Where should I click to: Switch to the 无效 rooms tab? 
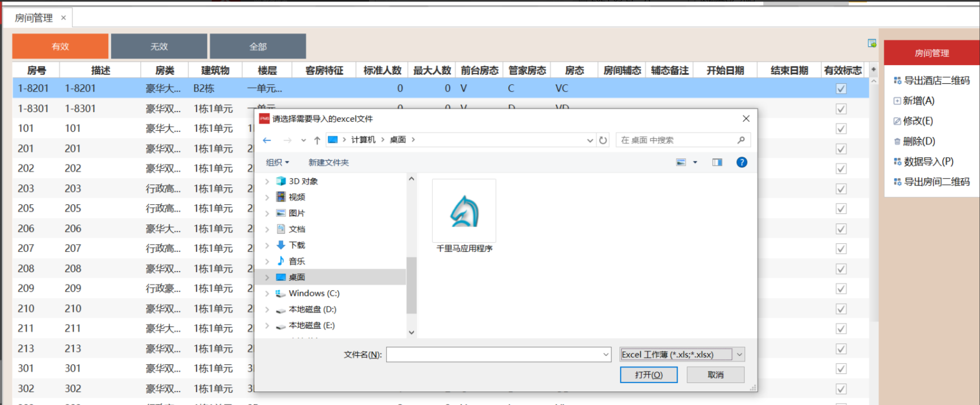click(x=159, y=46)
